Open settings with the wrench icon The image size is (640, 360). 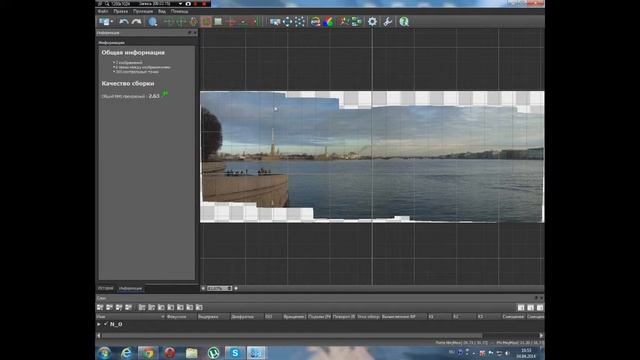(x=387, y=22)
